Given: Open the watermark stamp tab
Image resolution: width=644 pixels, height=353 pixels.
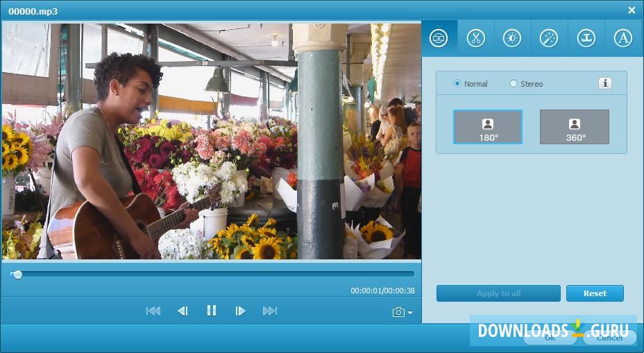Looking at the screenshot, I should click(586, 39).
